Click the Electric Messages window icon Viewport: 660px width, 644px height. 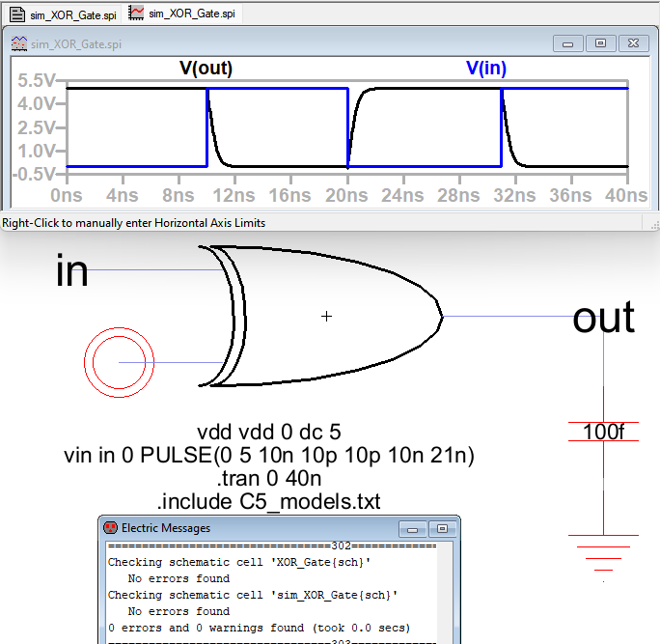tap(110, 528)
